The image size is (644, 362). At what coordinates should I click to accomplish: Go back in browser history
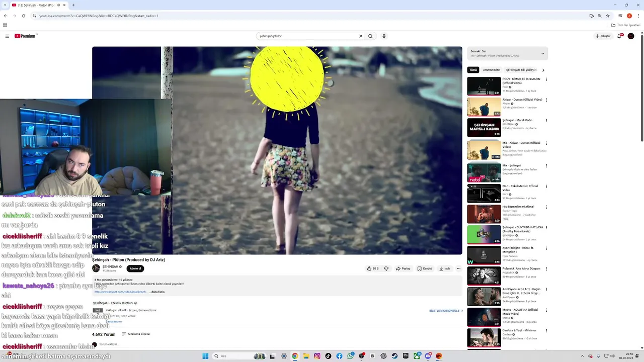pos(6,16)
